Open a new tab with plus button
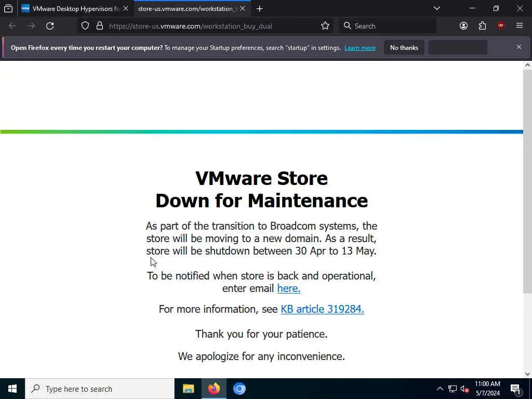 tap(260, 8)
